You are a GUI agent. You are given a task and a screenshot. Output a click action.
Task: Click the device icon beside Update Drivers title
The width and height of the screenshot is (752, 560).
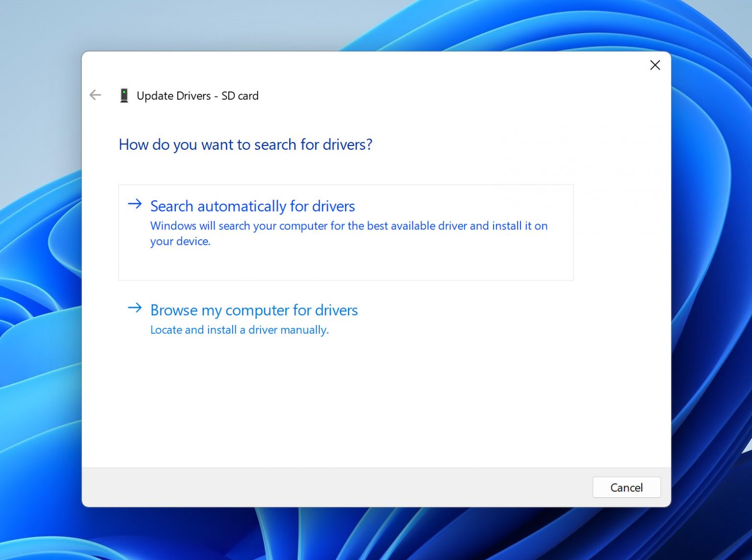(124, 95)
